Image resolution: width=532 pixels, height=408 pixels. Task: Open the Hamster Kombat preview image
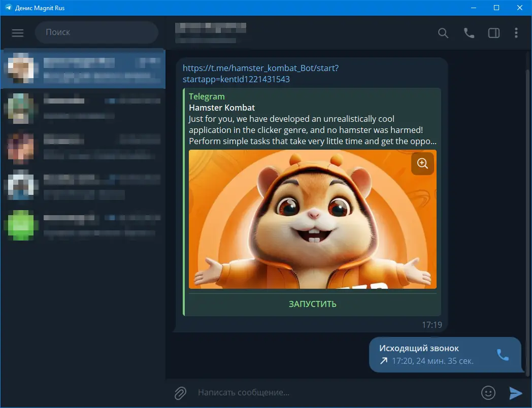pyautogui.click(x=313, y=219)
